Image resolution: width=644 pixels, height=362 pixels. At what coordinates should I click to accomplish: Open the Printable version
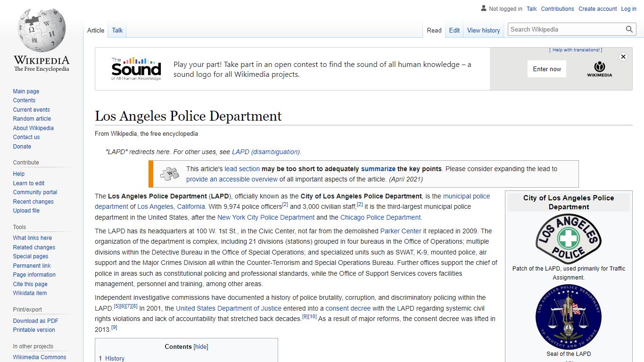pyautogui.click(x=34, y=330)
